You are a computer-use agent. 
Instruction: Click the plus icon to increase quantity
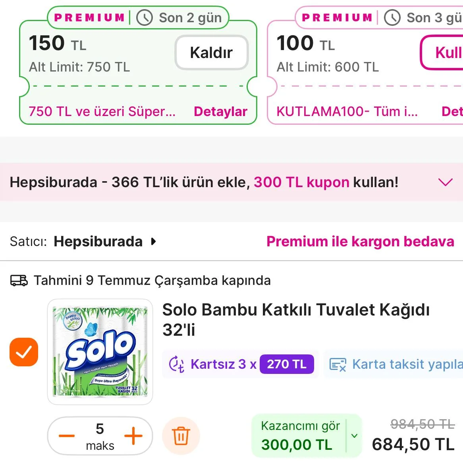(x=133, y=436)
